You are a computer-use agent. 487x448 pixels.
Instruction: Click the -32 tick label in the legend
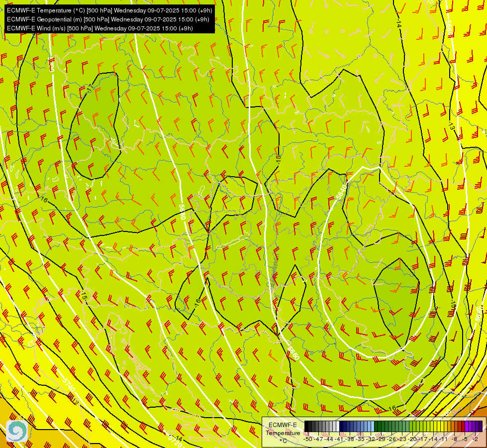[371, 439]
